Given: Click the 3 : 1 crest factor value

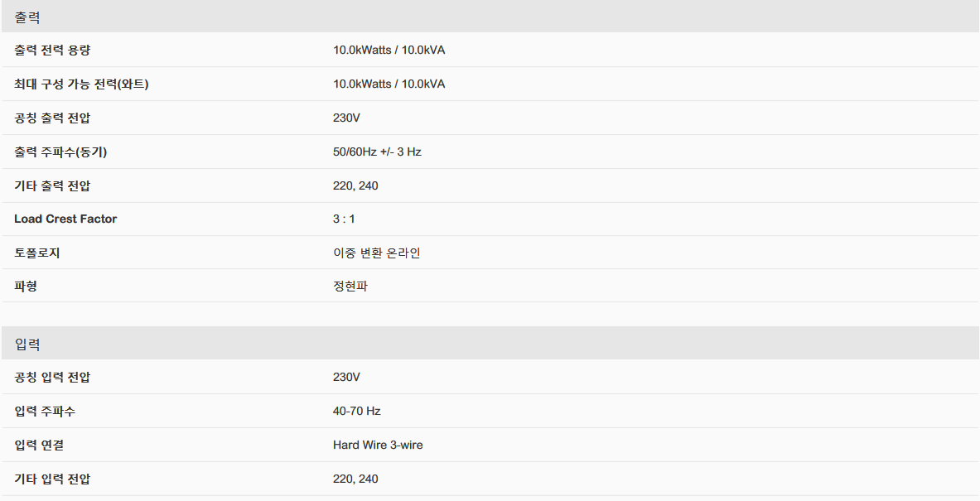Looking at the screenshot, I should (x=344, y=219).
